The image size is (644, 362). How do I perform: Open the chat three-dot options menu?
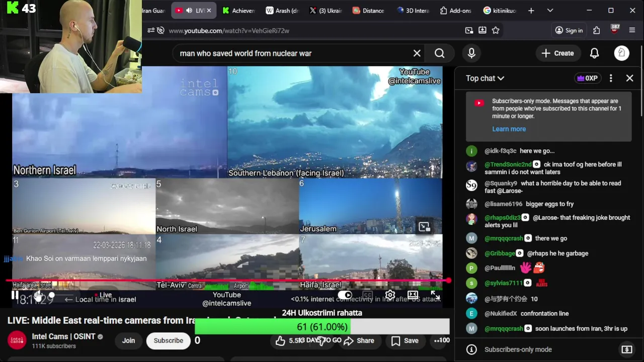point(611,78)
